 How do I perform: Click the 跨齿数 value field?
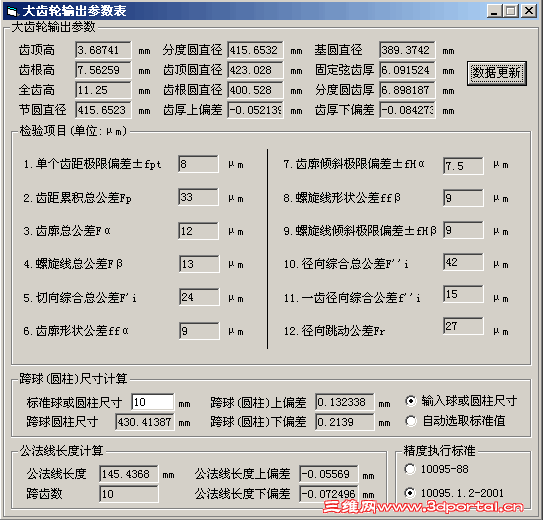[129, 494]
